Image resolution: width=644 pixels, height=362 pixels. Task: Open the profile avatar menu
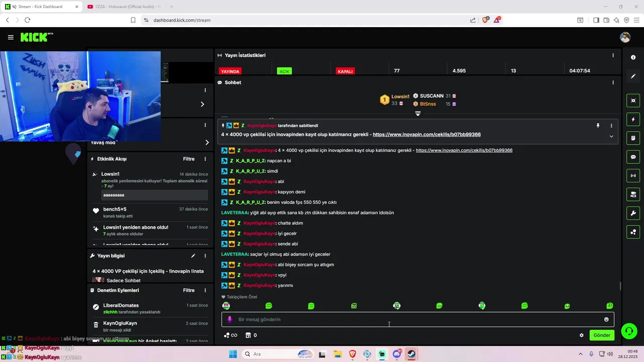625,37
